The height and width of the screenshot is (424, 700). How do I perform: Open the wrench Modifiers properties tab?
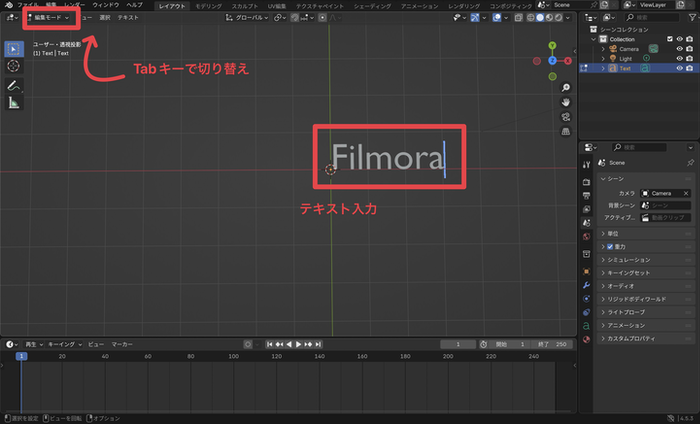(586, 285)
